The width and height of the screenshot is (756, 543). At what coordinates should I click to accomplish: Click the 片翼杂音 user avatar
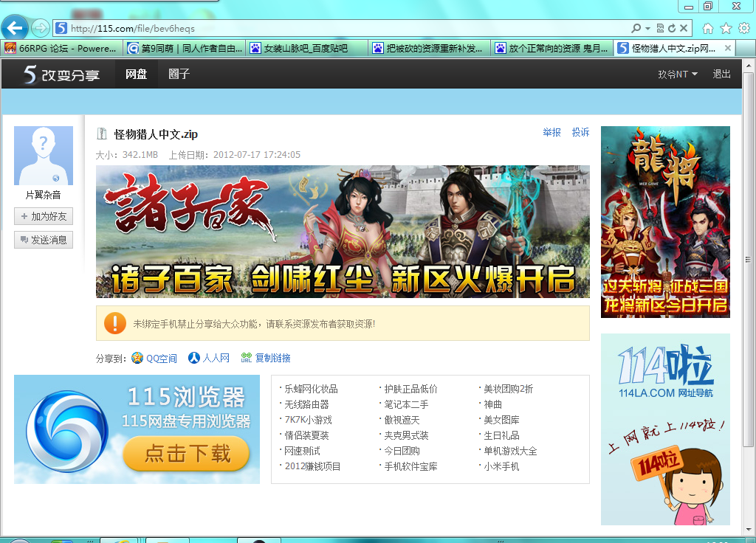44,156
